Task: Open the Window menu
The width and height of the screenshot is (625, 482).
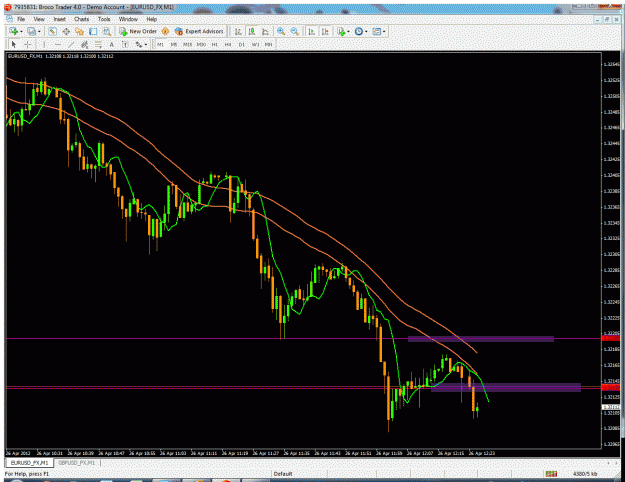Action: coord(128,19)
